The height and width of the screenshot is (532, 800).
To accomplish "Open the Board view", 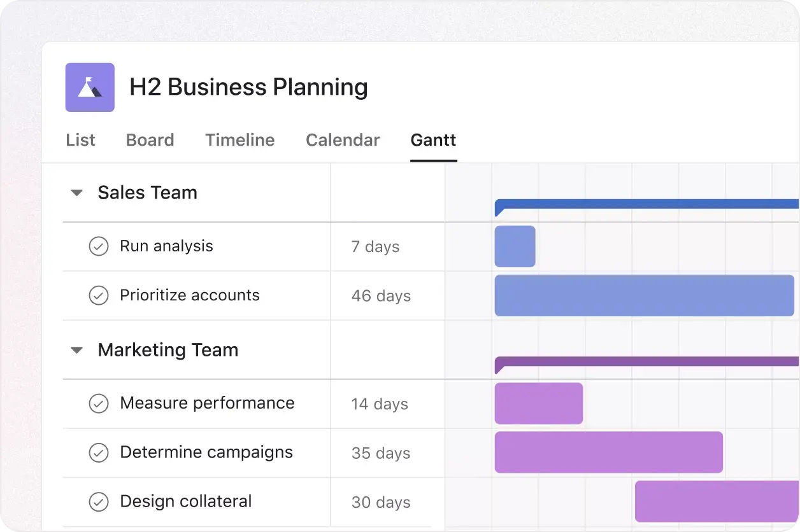I will pos(150,140).
